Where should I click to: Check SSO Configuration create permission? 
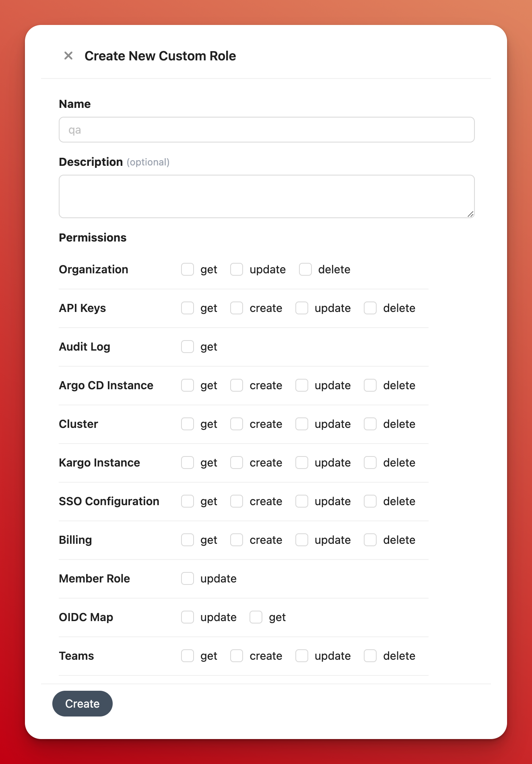coord(237,501)
